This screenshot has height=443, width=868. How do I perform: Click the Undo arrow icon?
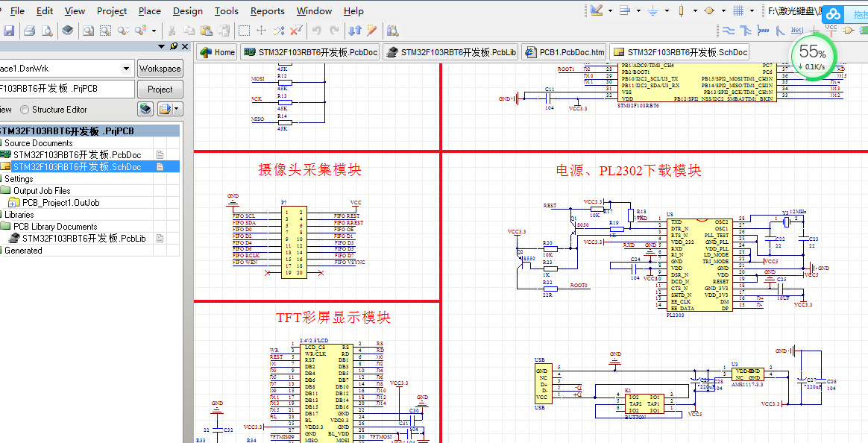coord(317,31)
